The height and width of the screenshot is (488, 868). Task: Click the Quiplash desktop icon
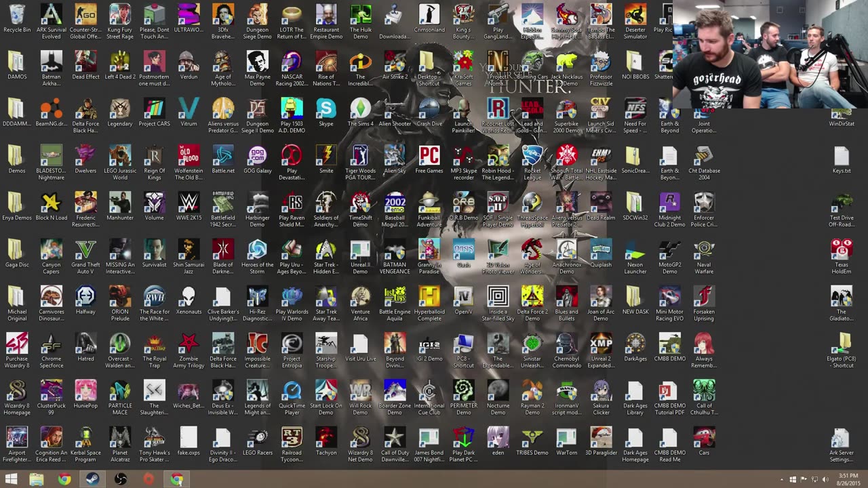[x=601, y=253]
